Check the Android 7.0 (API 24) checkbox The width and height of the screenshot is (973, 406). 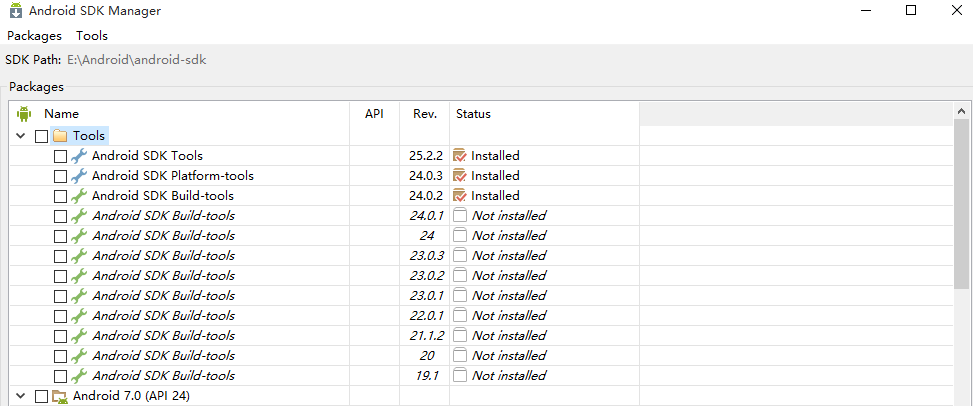41,396
